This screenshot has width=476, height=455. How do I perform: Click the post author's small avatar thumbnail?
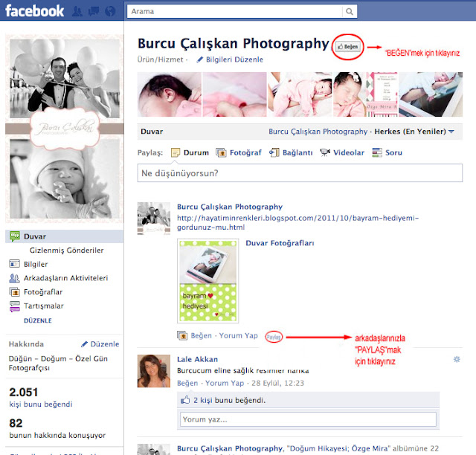[154, 219]
